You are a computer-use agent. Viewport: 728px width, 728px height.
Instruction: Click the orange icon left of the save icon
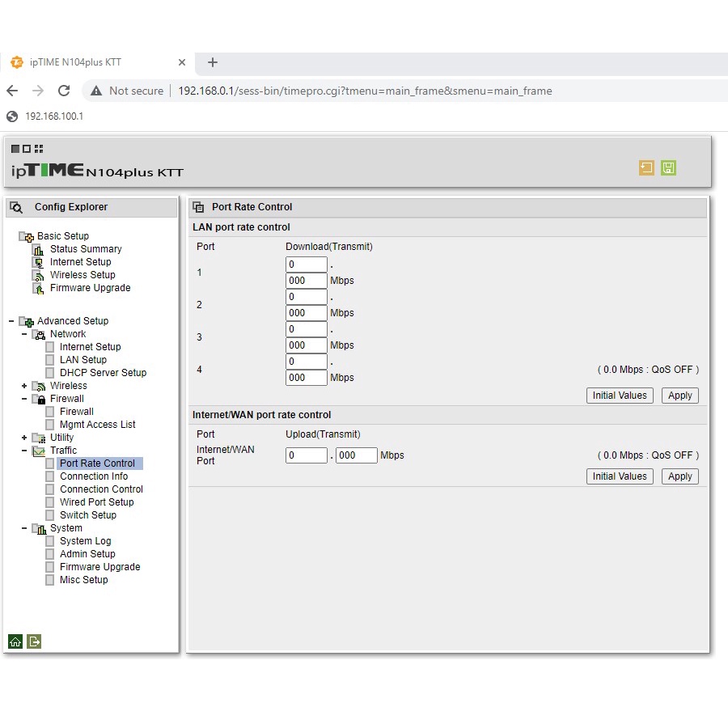[646, 168]
